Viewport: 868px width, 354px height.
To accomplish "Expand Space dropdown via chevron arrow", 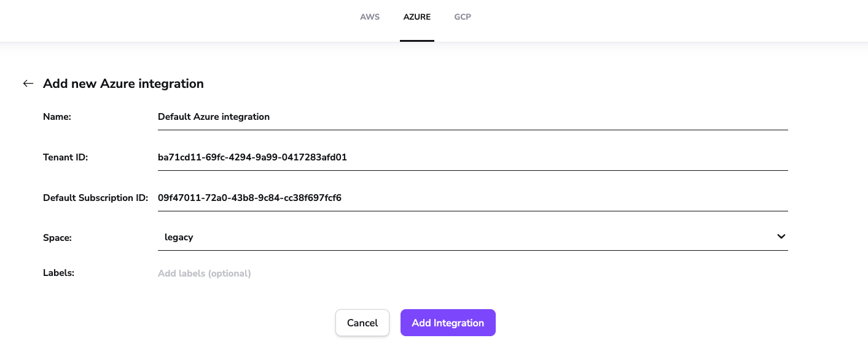I will tap(781, 237).
